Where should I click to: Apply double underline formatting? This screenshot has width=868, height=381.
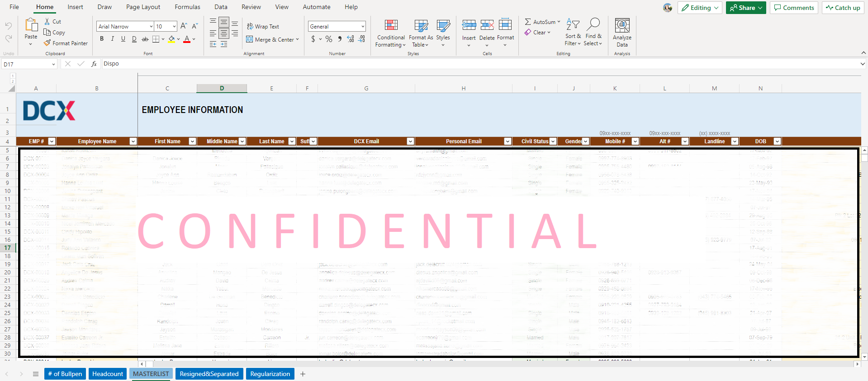point(134,39)
